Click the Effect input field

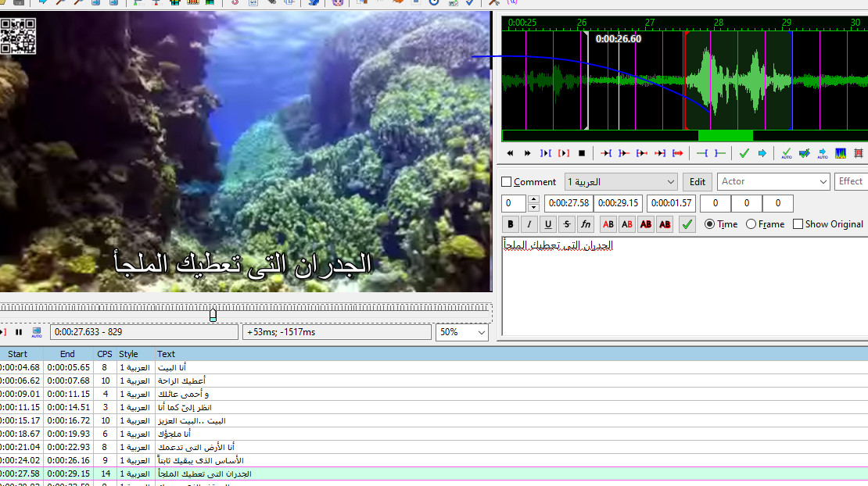852,182
